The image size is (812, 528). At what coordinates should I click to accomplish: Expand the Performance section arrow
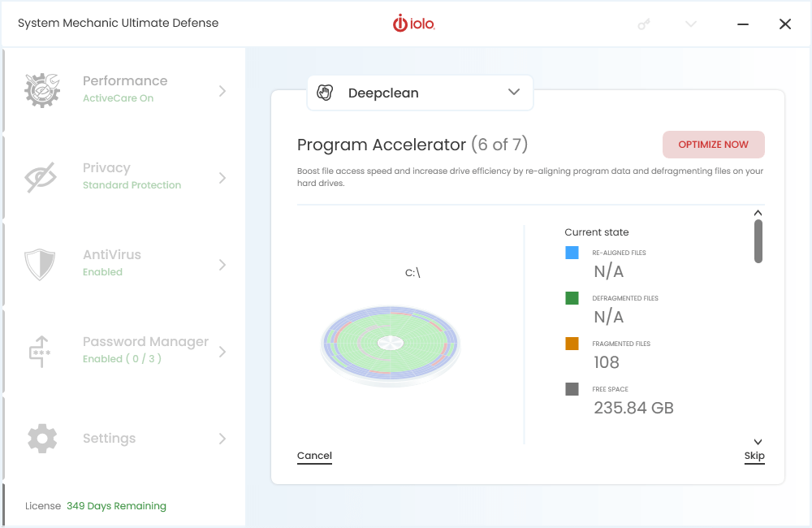click(x=222, y=91)
